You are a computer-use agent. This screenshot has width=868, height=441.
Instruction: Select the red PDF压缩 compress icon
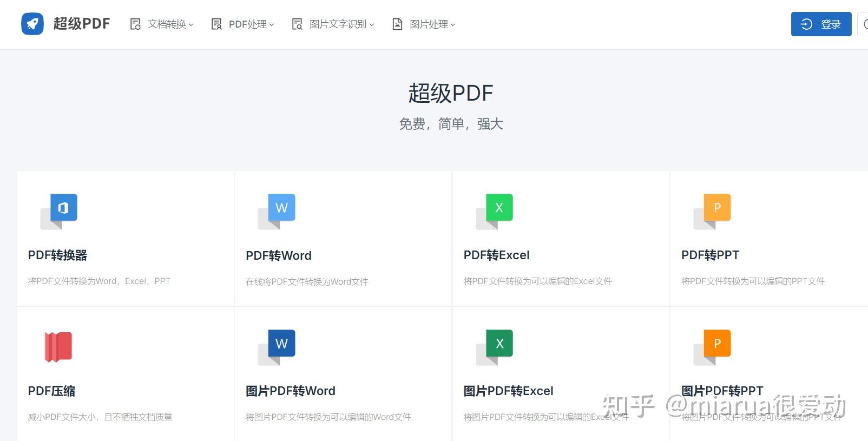coord(58,347)
